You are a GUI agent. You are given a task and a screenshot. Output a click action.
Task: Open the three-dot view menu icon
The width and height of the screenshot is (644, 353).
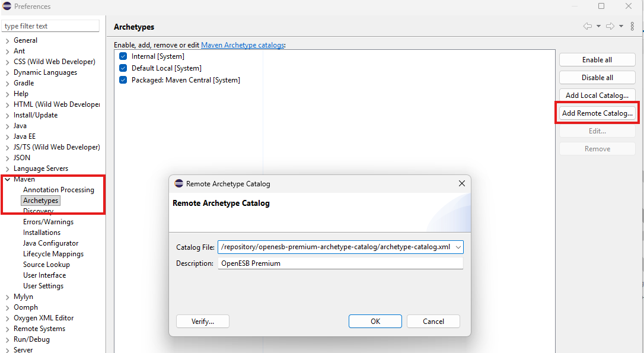(x=632, y=26)
